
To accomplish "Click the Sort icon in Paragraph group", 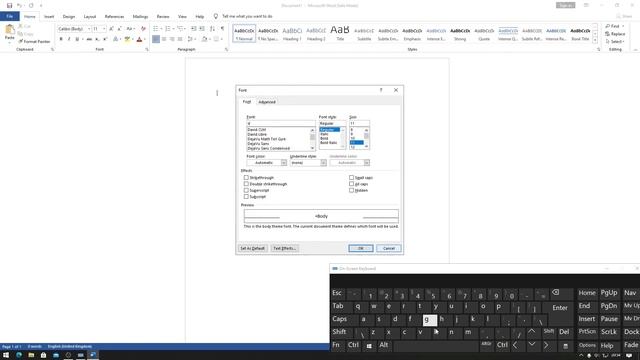I will [212, 29].
